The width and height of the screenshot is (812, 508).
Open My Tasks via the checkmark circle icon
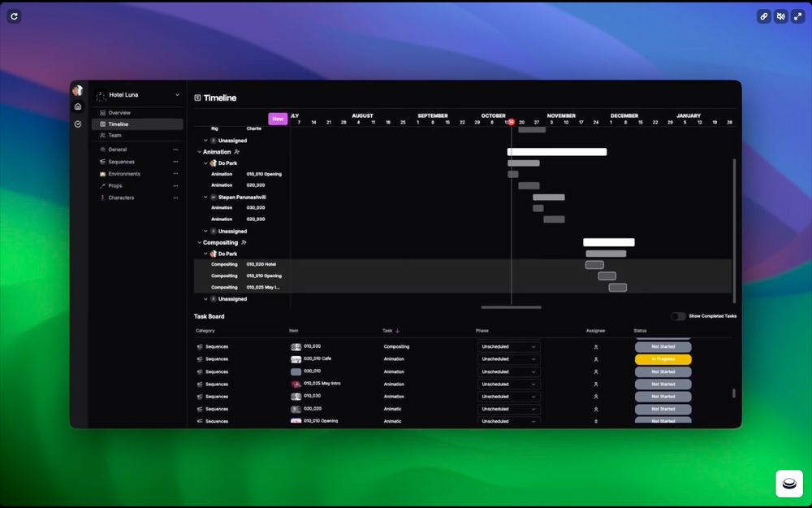pyautogui.click(x=78, y=124)
